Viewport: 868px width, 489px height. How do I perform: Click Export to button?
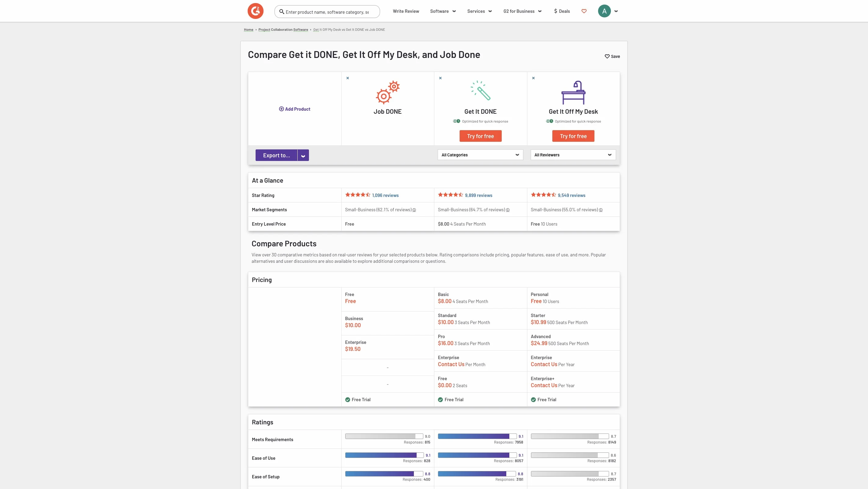(x=276, y=155)
